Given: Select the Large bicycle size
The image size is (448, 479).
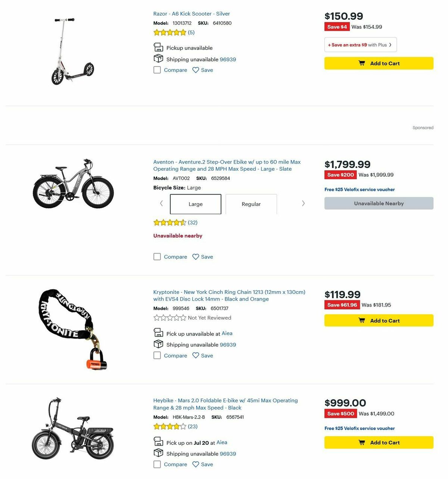Looking at the screenshot, I should point(195,204).
